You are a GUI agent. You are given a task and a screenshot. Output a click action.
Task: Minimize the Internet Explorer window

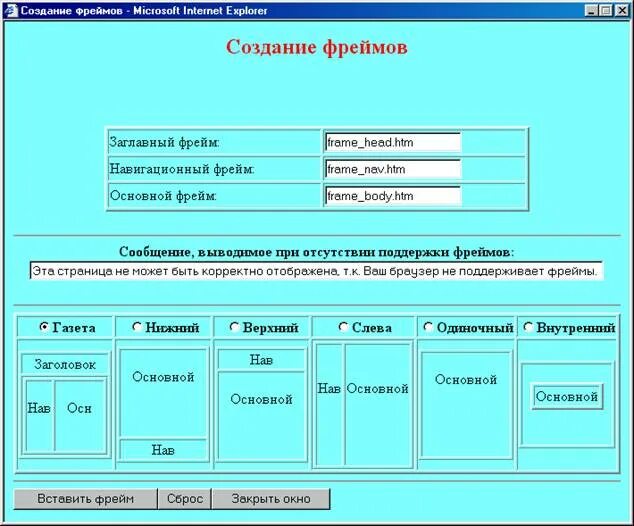(592, 11)
